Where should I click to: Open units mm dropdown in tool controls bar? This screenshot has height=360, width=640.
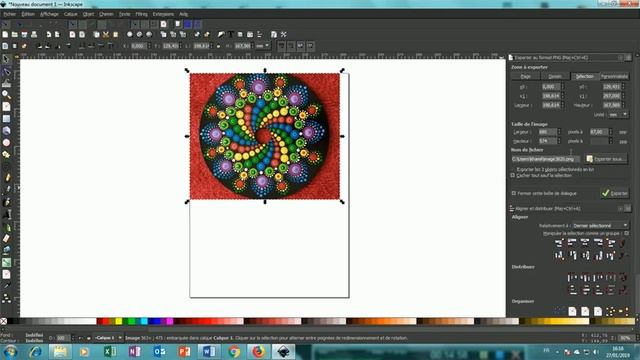click(262, 46)
